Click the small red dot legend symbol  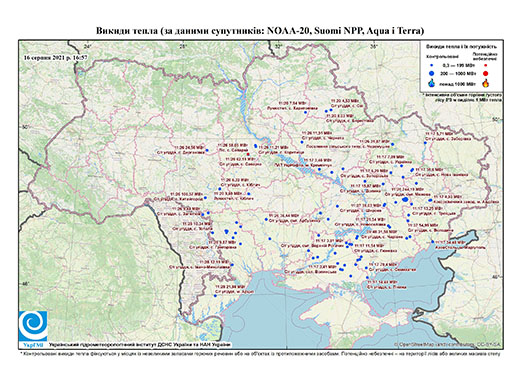tap(486, 66)
